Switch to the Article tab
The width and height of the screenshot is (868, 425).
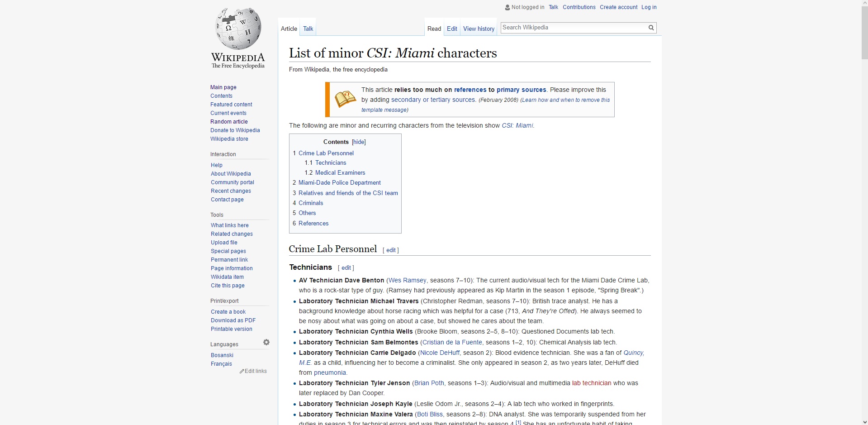tap(289, 29)
